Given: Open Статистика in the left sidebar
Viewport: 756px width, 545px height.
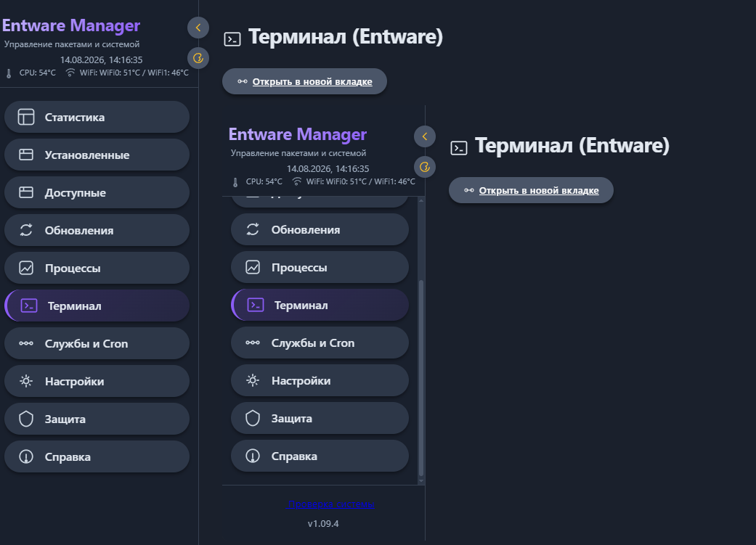Looking at the screenshot, I should pos(97,117).
